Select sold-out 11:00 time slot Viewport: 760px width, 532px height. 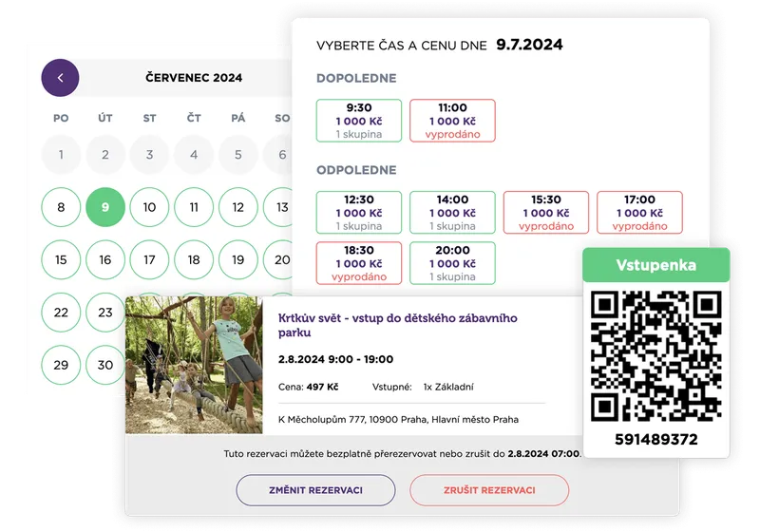[x=453, y=121]
